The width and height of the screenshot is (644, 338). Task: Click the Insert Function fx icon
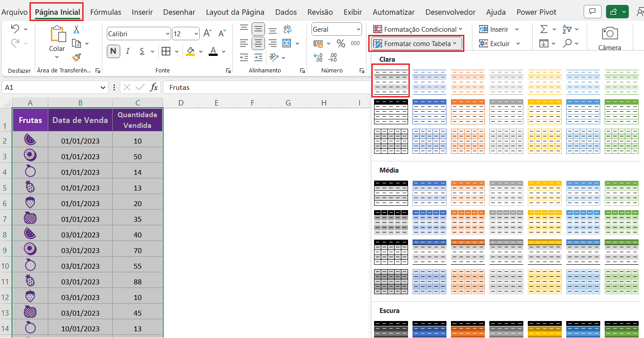pyautogui.click(x=154, y=87)
